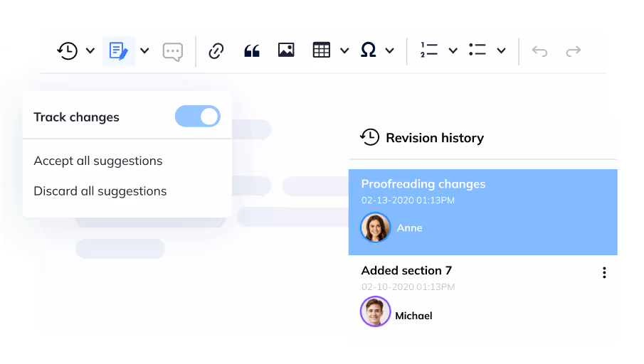Apply bulleted list formatting

click(477, 50)
